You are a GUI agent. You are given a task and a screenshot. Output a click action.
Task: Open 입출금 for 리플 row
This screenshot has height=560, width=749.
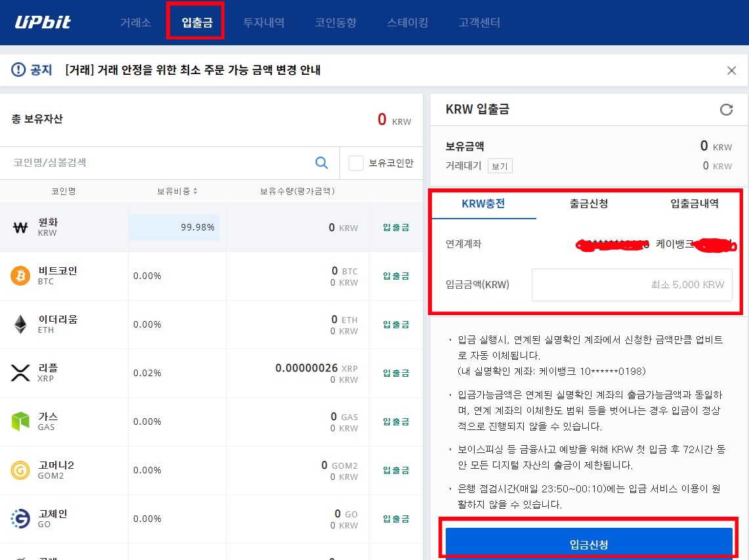point(396,373)
